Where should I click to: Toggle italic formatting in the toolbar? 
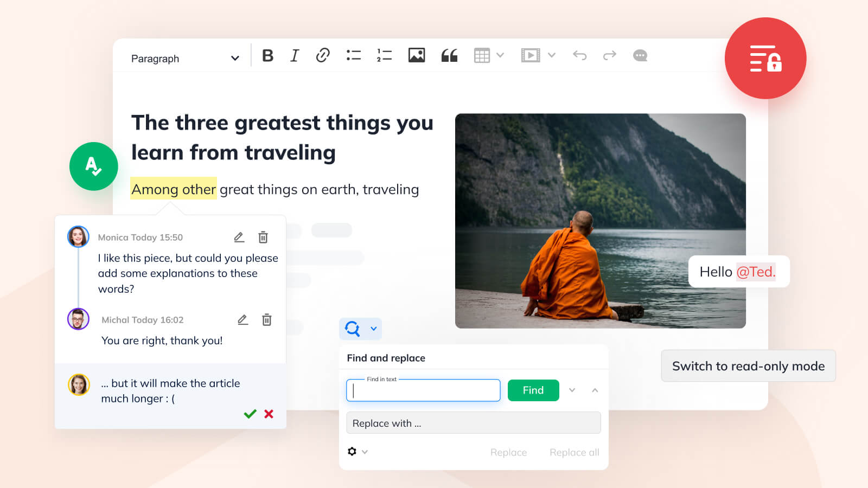[x=295, y=55]
